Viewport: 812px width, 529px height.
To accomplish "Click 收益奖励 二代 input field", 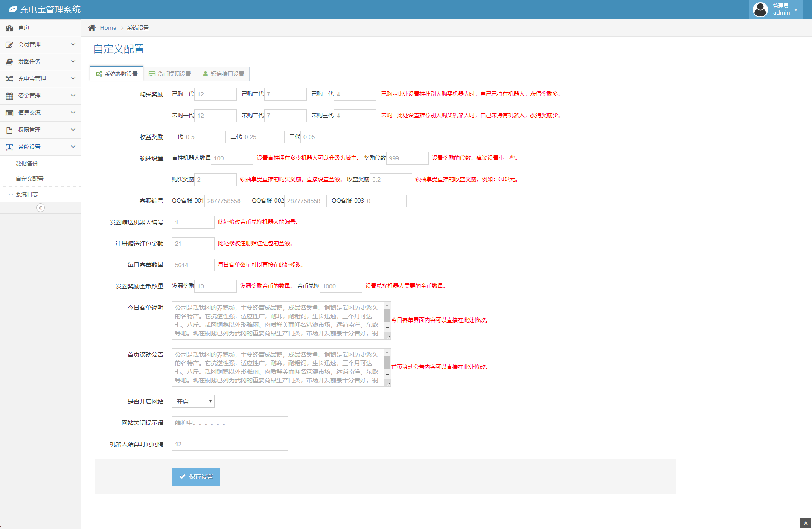I will (x=263, y=137).
